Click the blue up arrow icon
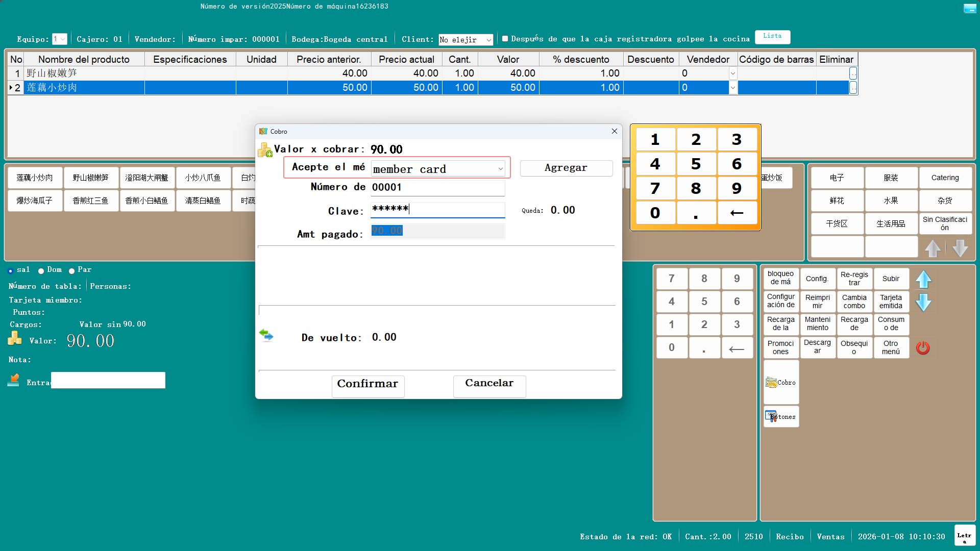Screen dimensions: 980x551 pos(923,280)
